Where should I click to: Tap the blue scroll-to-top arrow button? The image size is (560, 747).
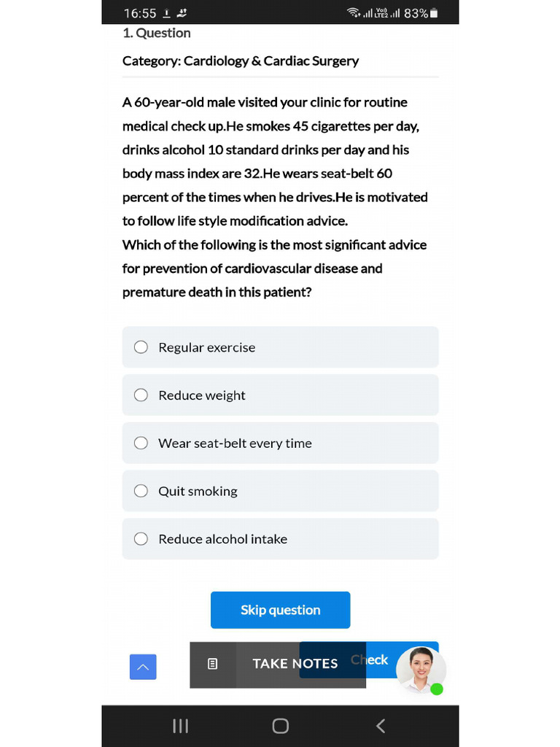[x=143, y=667]
